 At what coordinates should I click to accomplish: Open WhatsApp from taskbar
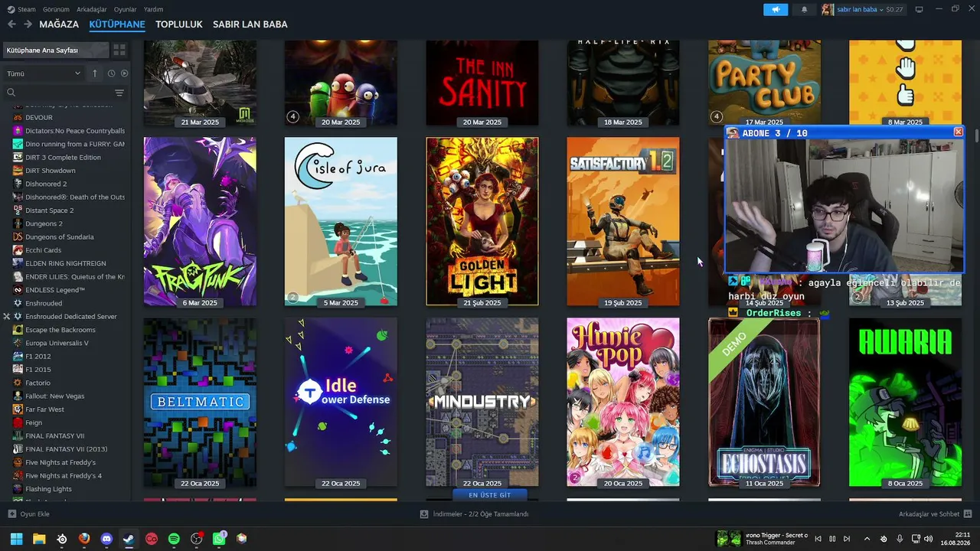(x=219, y=539)
